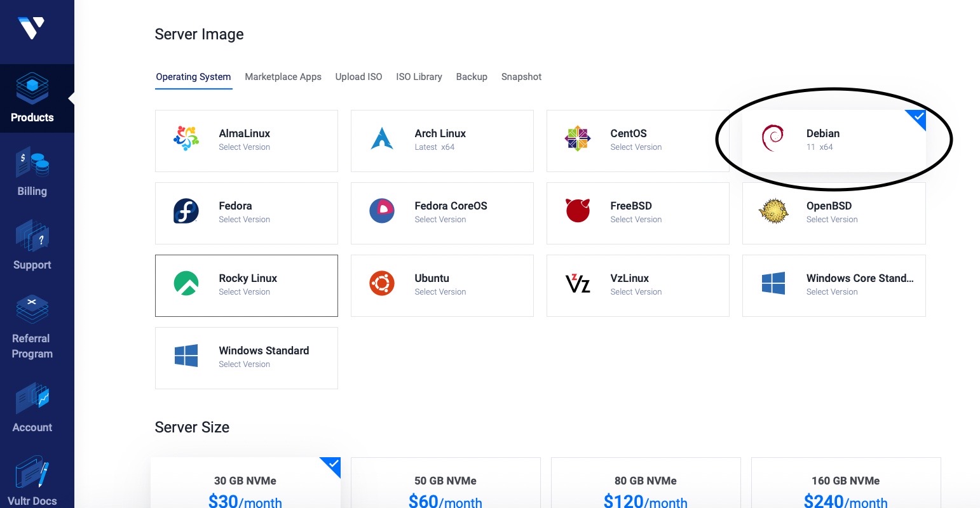Click the "Windows Standard" name text
Image resolution: width=980 pixels, height=508 pixels.
click(x=264, y=351)
